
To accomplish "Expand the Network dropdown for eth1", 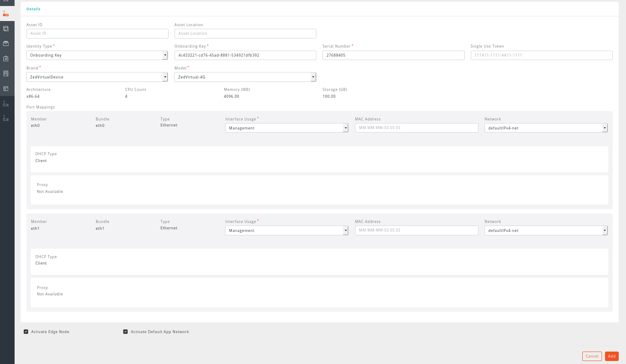I will (546, 231).
